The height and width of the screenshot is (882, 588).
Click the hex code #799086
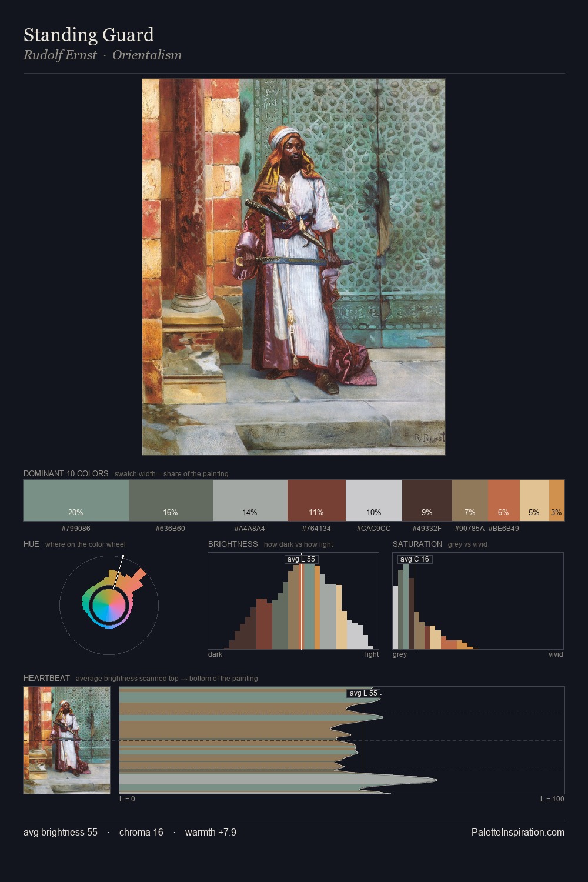76,529
